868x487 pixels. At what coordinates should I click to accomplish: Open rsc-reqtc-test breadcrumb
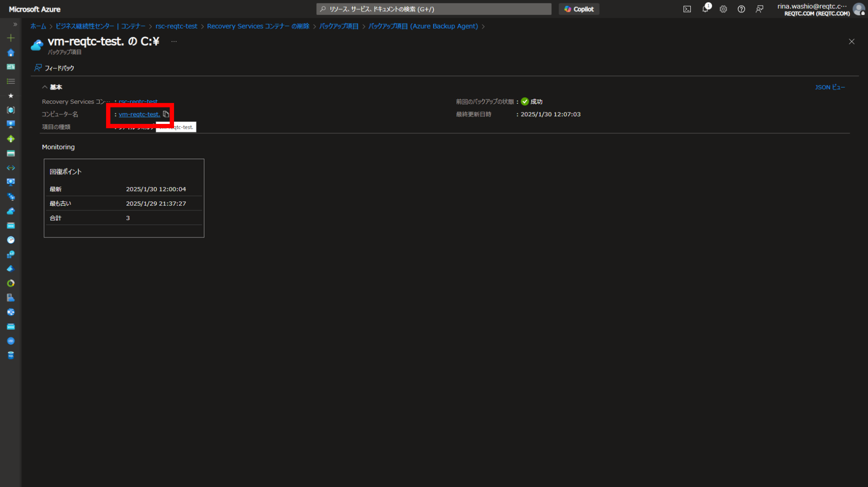coord(176,26)
